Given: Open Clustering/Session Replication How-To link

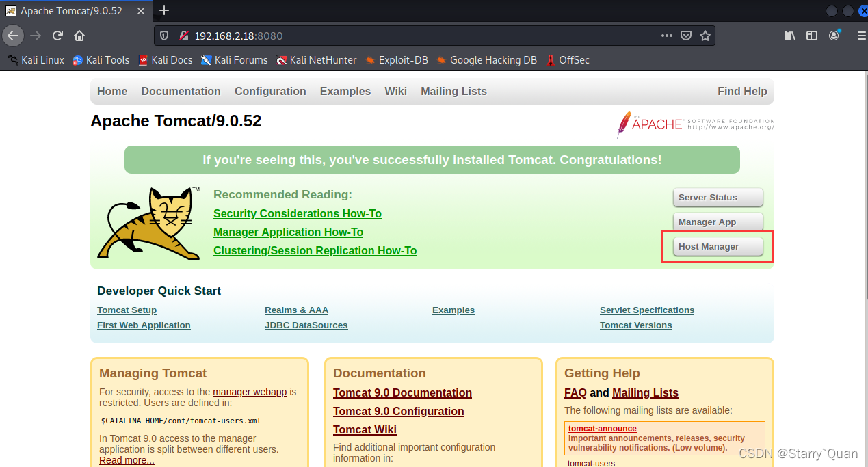Looking at the screenshot, I should (315, 251).
